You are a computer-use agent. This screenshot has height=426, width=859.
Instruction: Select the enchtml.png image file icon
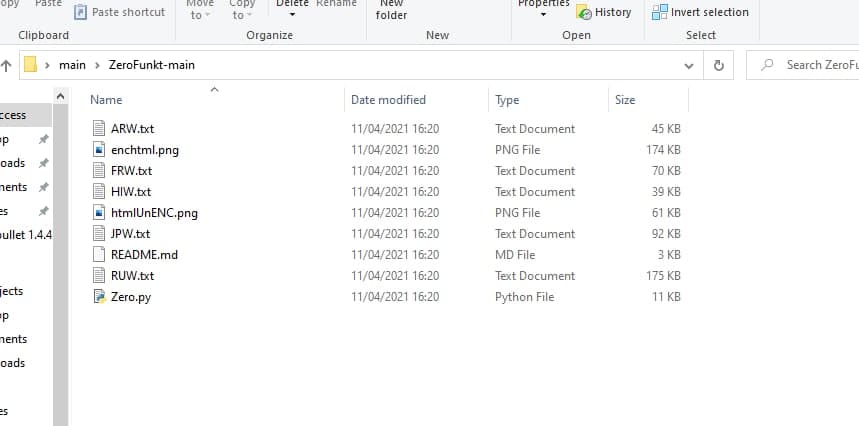[x=98, y=150]
